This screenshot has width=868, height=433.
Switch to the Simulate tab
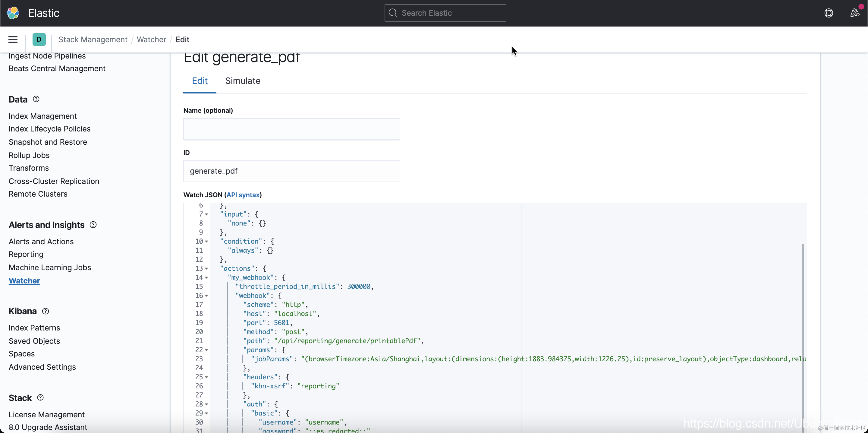[243, 81]
